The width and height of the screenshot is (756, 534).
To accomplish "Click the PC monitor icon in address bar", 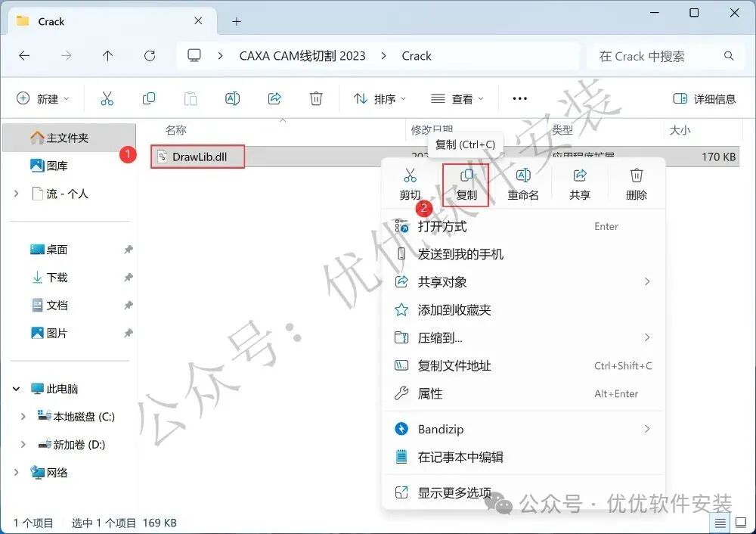I will pos(194,56).
